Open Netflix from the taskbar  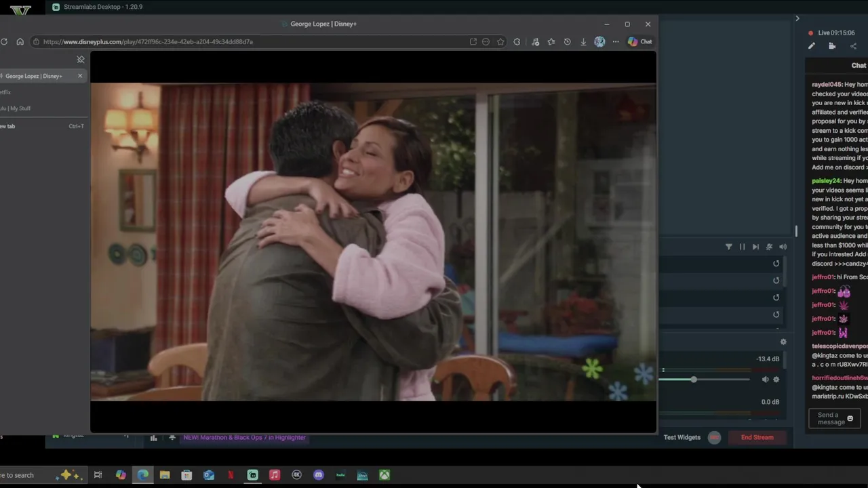231,475
